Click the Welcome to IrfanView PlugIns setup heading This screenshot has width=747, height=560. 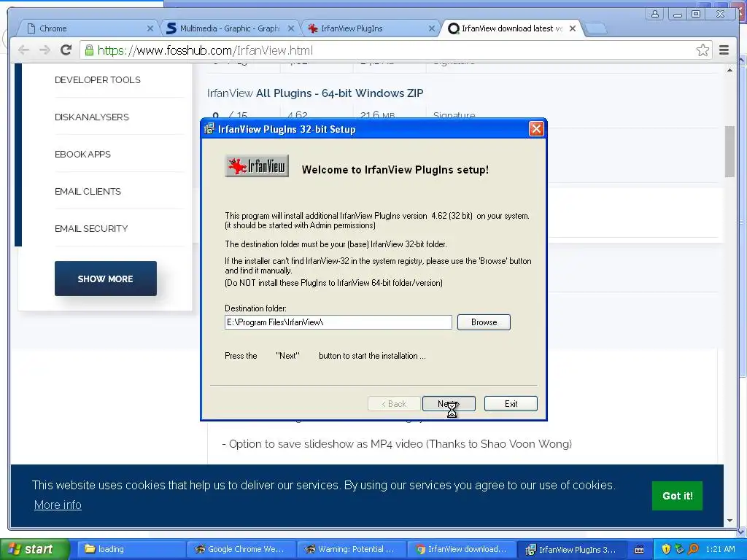tap(395, 170)
